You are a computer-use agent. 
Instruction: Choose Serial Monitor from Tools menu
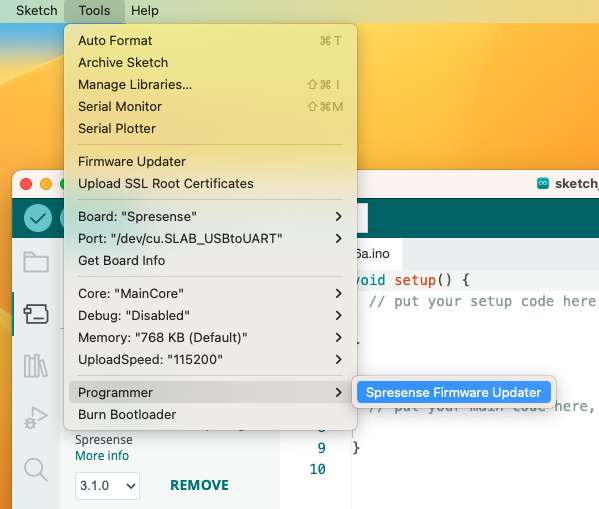click(210, 107)
